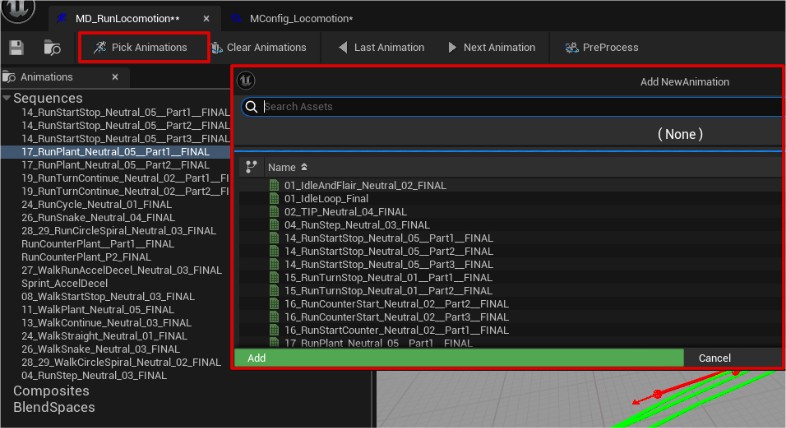Click the Unreal Engine logo icon at top-left

click(x=18, y=11)
